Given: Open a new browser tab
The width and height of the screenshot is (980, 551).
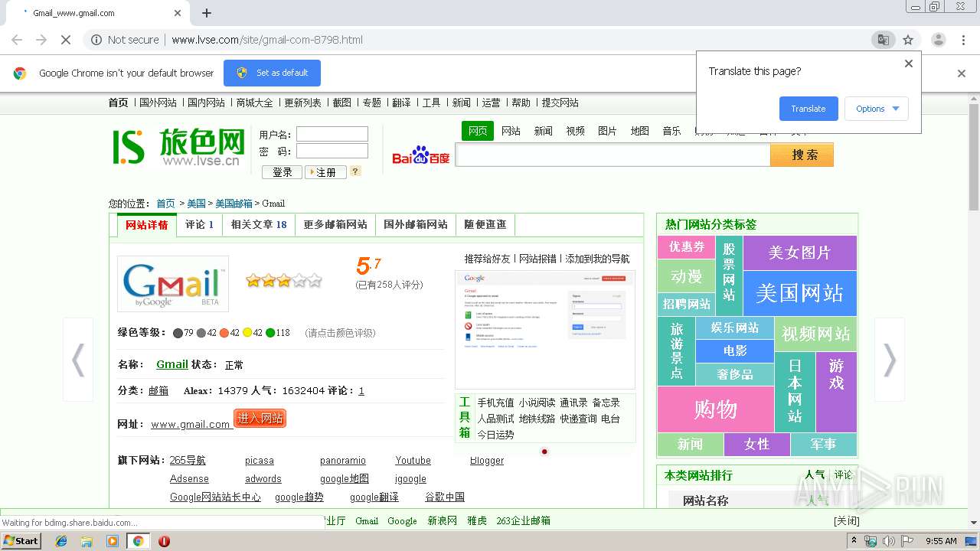Looking at the screenshot, I should pyautogui.click(x=207, y=13).
